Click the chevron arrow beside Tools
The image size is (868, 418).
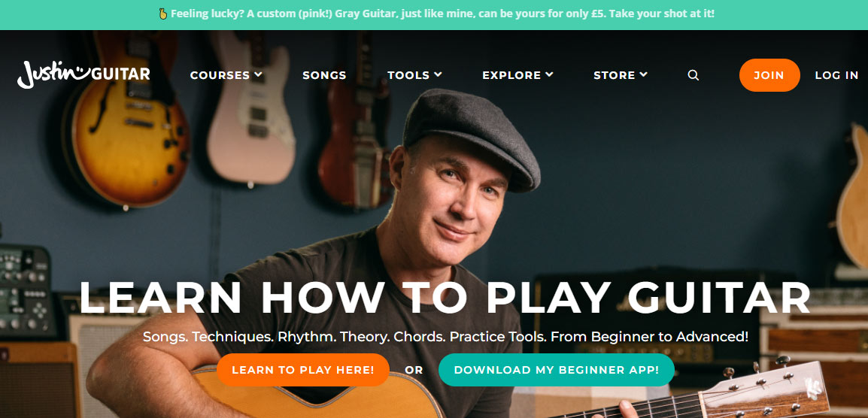(x=438, y=74)
